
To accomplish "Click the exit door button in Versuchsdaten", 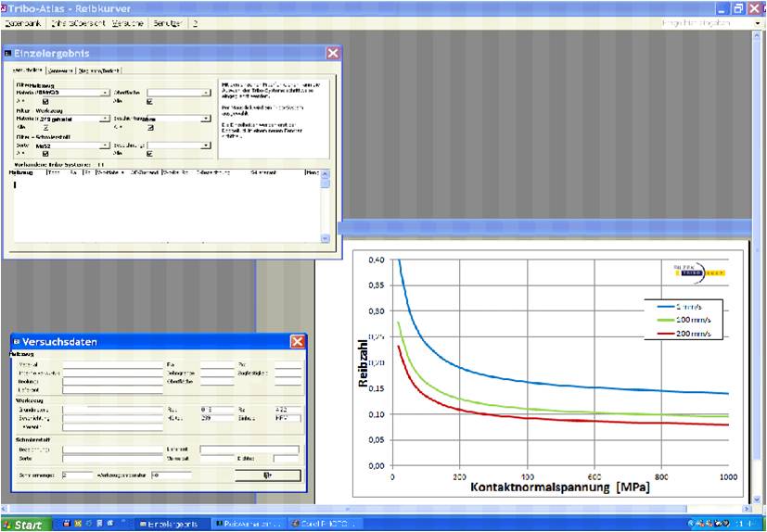I will click(x=267, y=475).
